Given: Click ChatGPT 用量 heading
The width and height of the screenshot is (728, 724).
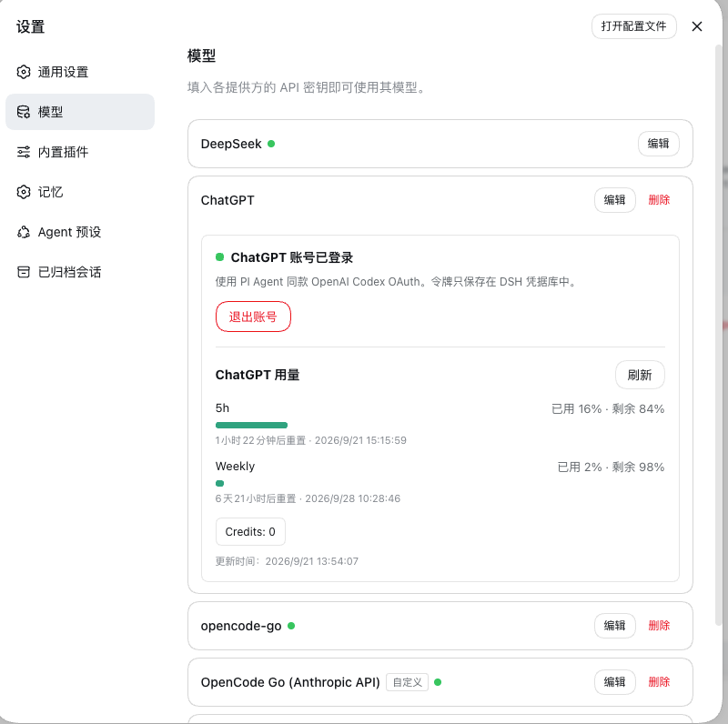Looking at the screenshot, I should (258, 375).
